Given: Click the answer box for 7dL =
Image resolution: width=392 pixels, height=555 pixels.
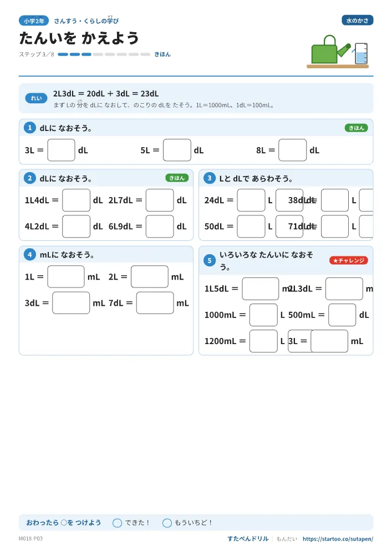Looking at the screenshot, I should pyautogui.click(x=155, y=303).
